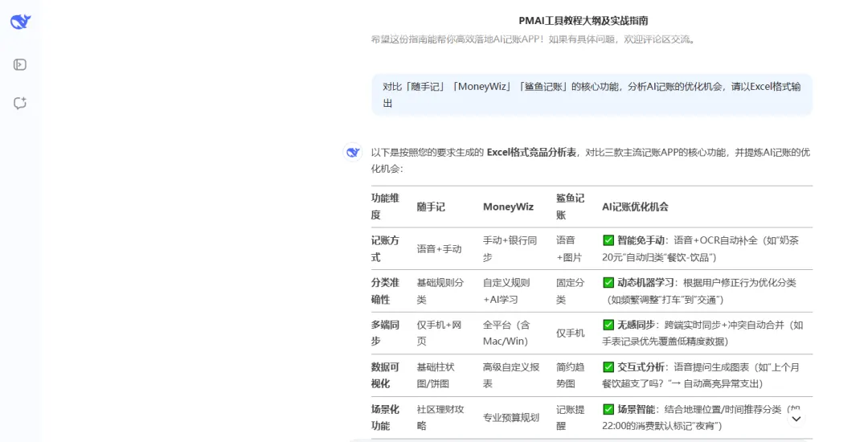Click the DeepSeek avatar beside the response
Image resolution: width=868 pixels, height=442 pixels.
(x=353, y=152)
